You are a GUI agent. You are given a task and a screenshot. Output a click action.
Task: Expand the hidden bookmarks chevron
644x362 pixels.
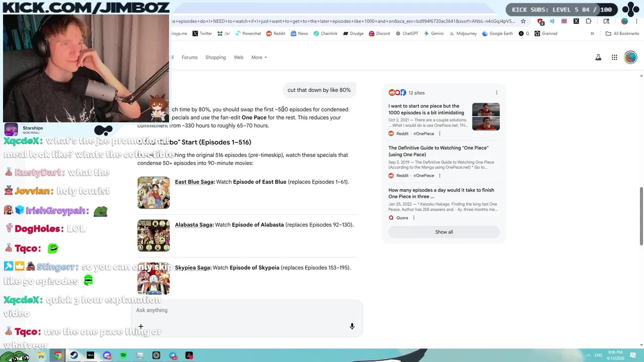coord(592,34)
